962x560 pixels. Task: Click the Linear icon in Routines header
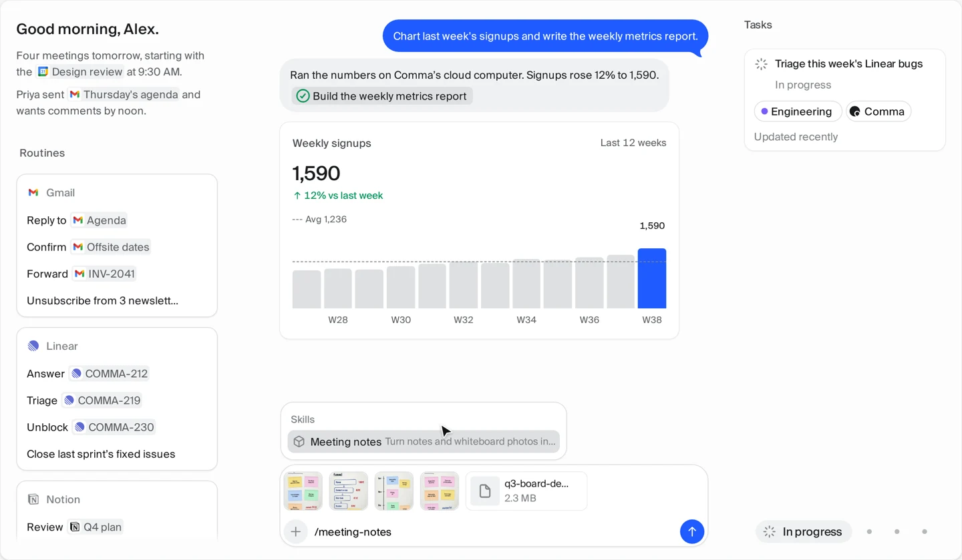point(33,346)
